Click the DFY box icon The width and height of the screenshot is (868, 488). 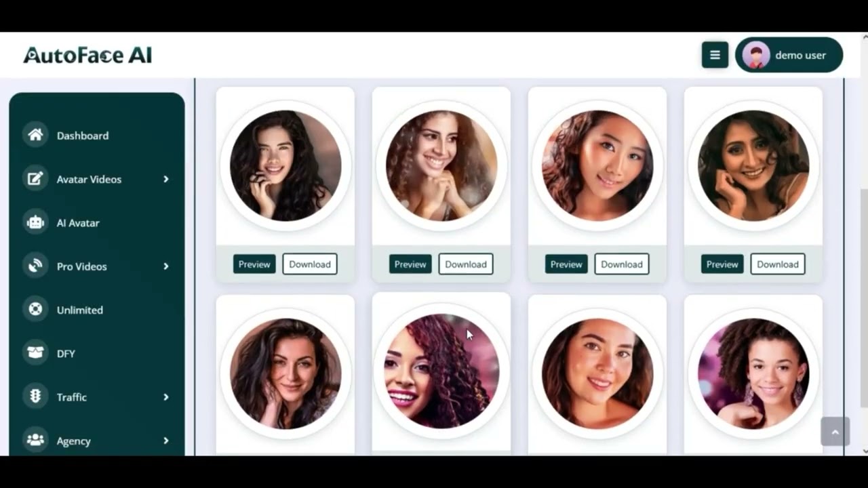[x=35, y=353]
